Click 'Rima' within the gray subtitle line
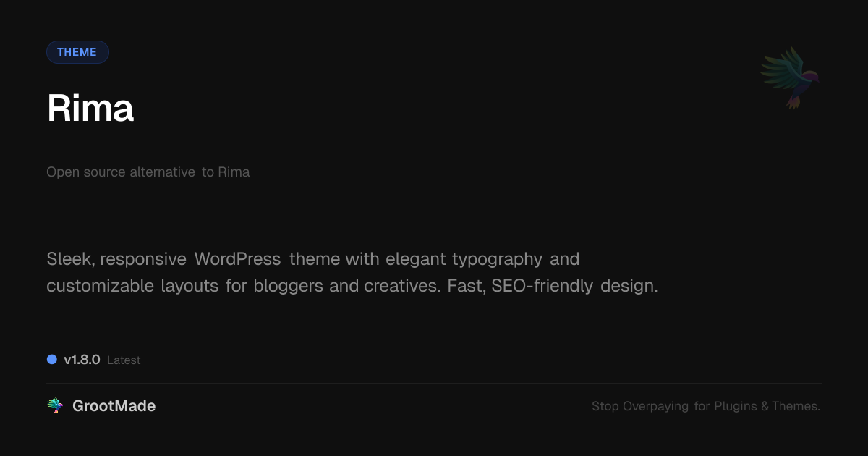This screenshot has height=456, width=868. pyautogui.click(x=234, y=172)
